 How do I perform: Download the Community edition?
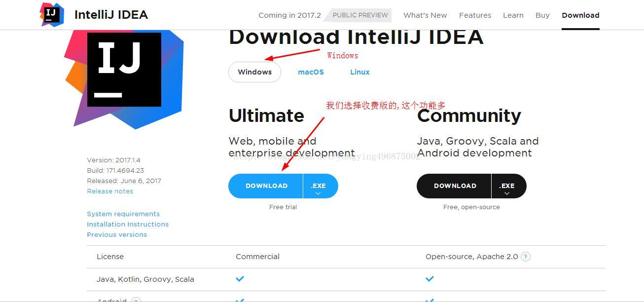point(454,186)
